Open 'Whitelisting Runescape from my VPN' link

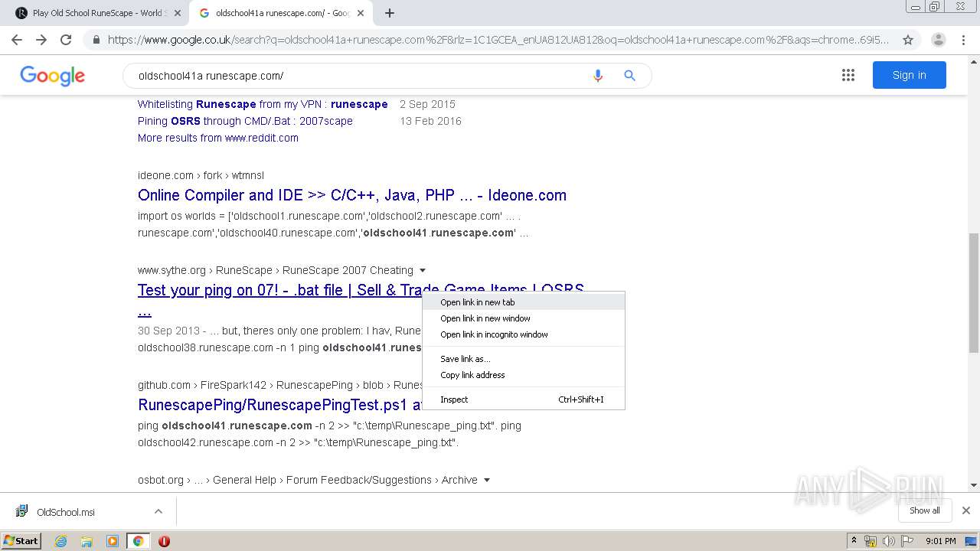click(263, 104)
